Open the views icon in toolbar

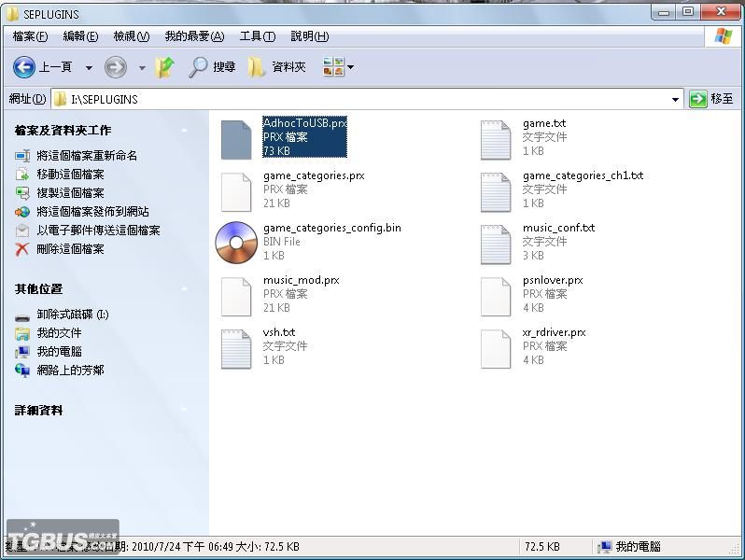point(333,66)
